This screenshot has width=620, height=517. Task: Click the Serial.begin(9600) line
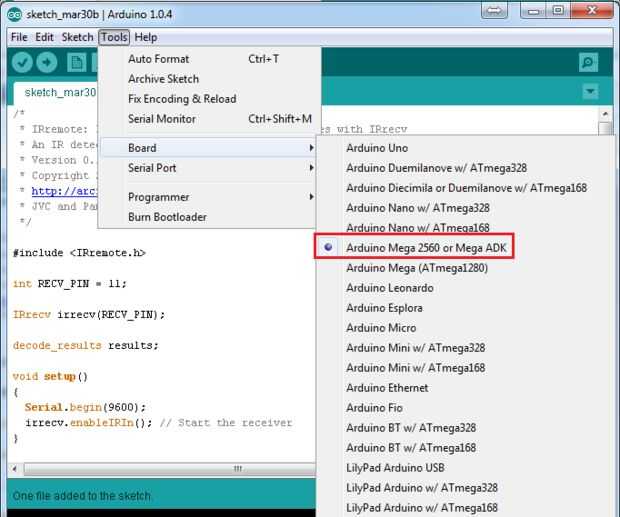85,407
